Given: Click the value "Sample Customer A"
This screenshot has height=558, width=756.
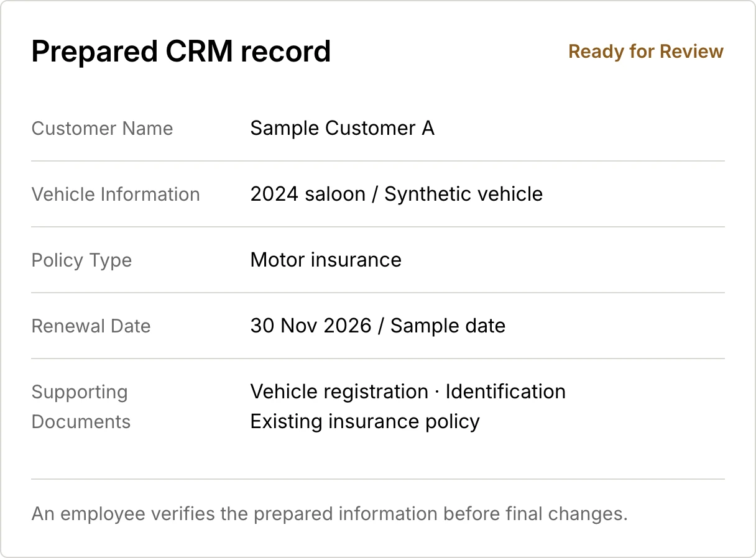Looking at the screenshot, I should (343, 128).
